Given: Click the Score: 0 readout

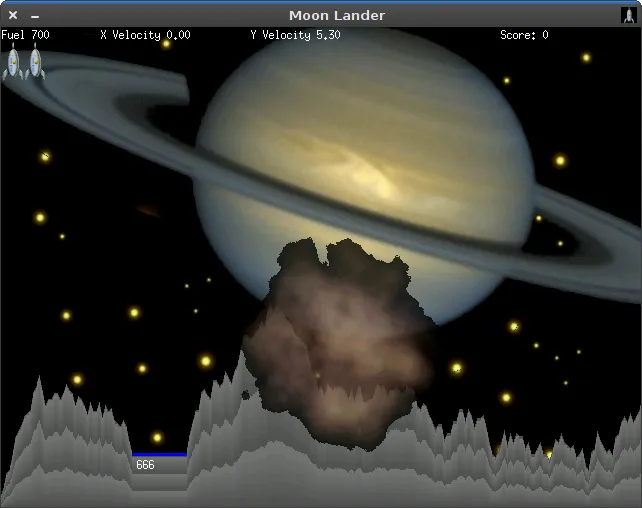Looking at the screenshot, I should [x=524, y=35].
